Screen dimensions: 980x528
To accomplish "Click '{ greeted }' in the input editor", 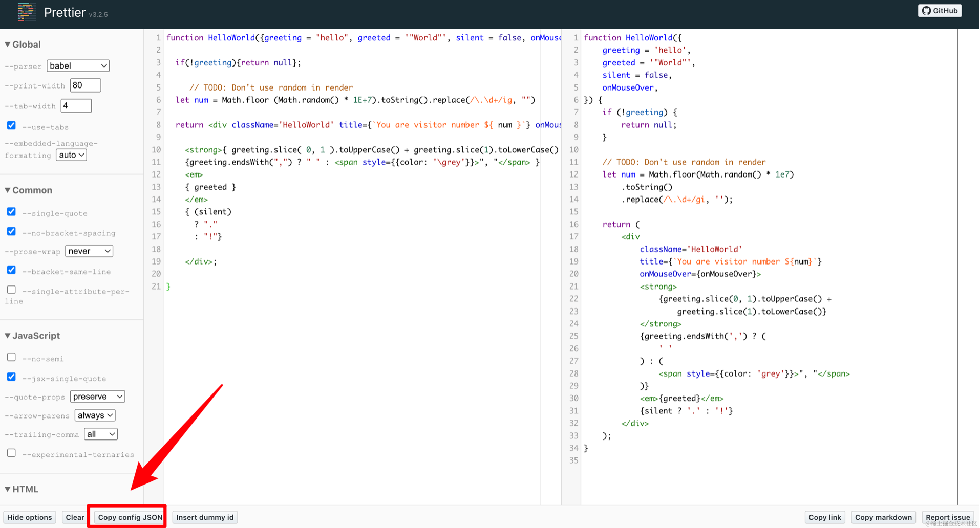I will (210, 187).
